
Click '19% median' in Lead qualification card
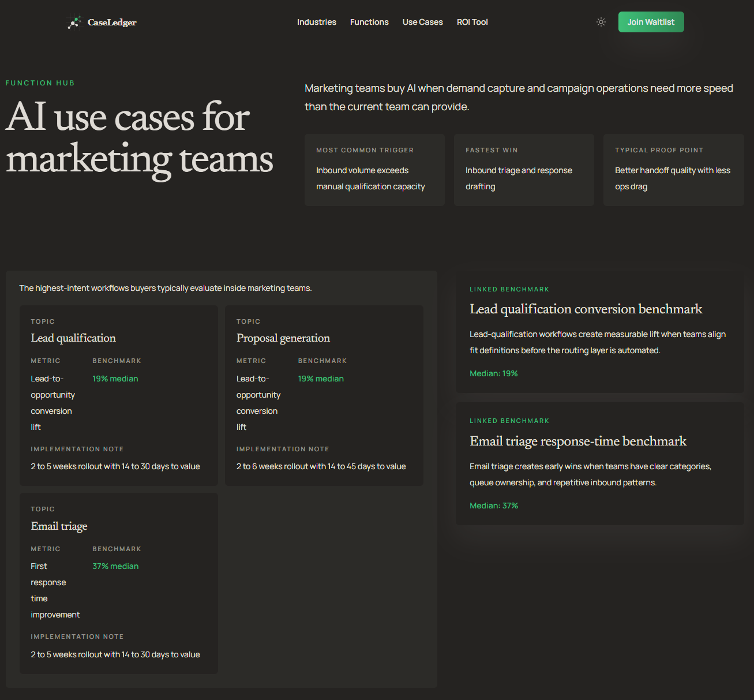pos(115,379)
